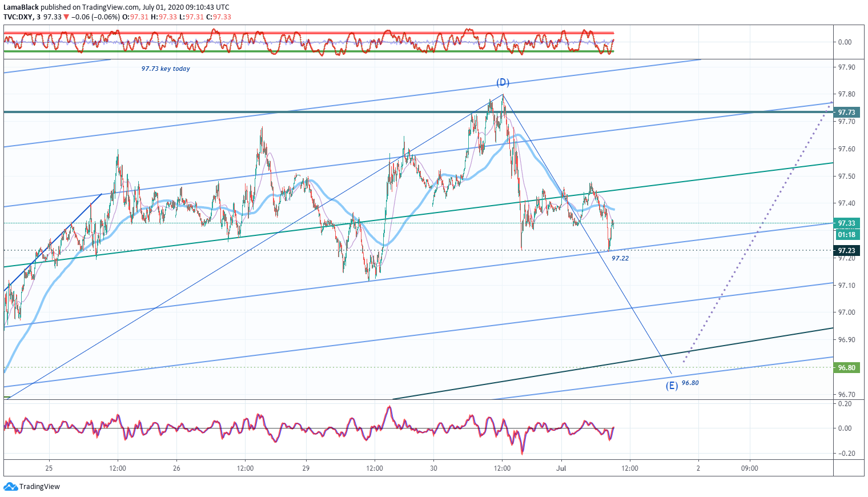The height and width of the screenshot is (497, 868).
Task: Click the 97.33 current price tag
Action: click(846, 223)
